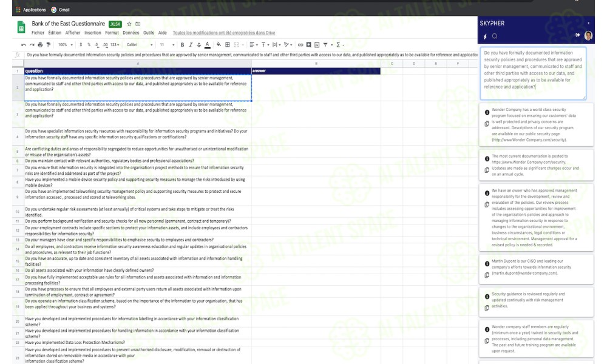Open the fill color picker

click(219, 45)
